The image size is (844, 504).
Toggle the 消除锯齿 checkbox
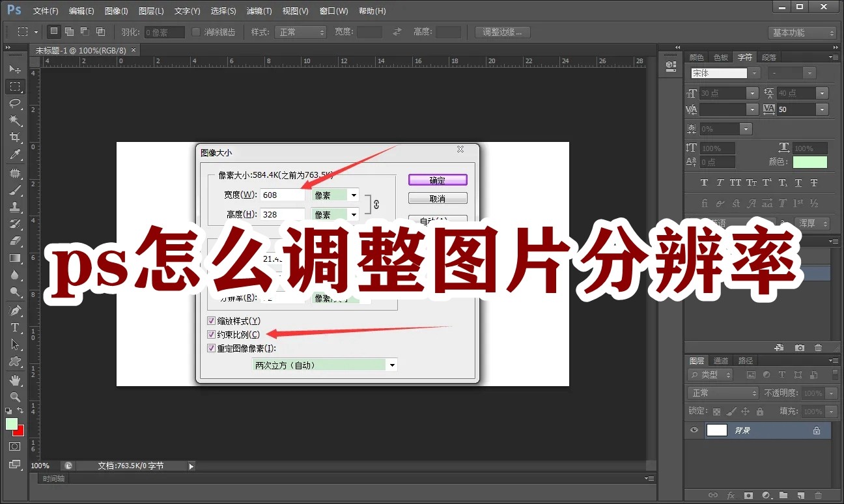point(196,32)
